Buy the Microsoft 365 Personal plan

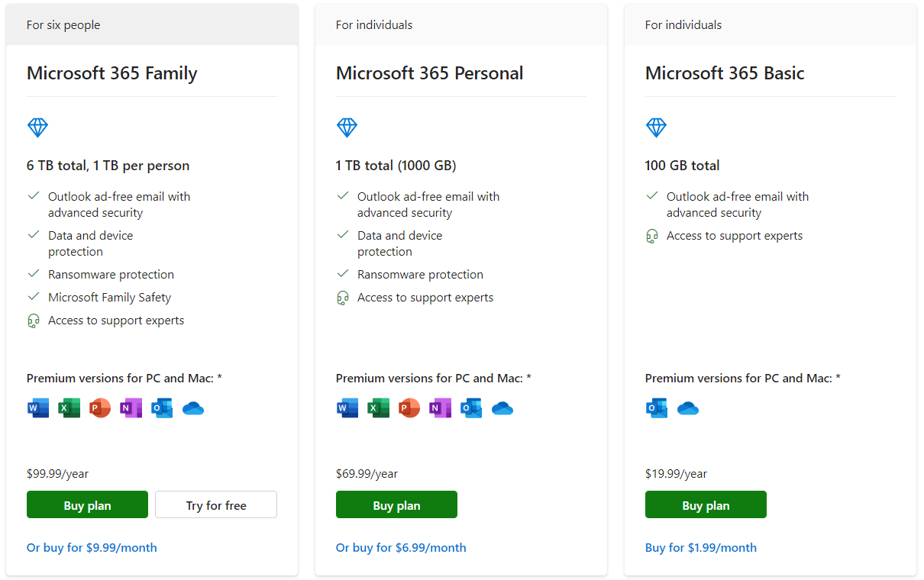pos(396,505)
